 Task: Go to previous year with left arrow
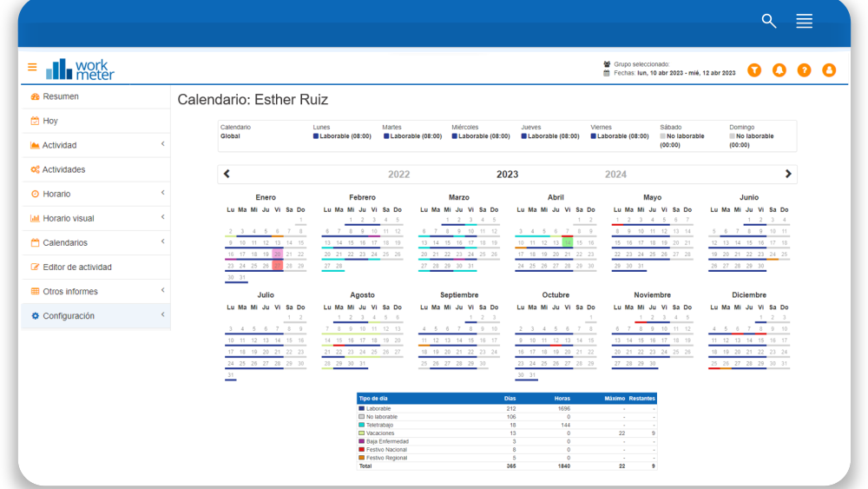[x=227, y=174]
